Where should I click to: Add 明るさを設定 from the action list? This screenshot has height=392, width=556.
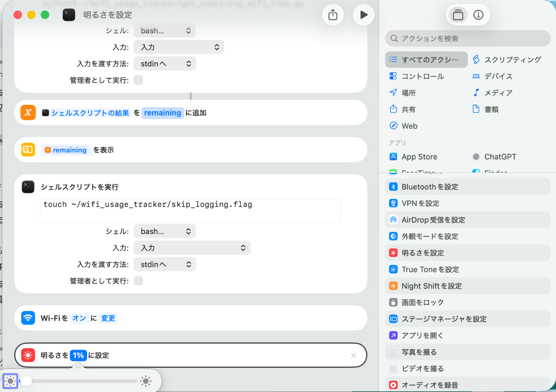click(467, 253)
